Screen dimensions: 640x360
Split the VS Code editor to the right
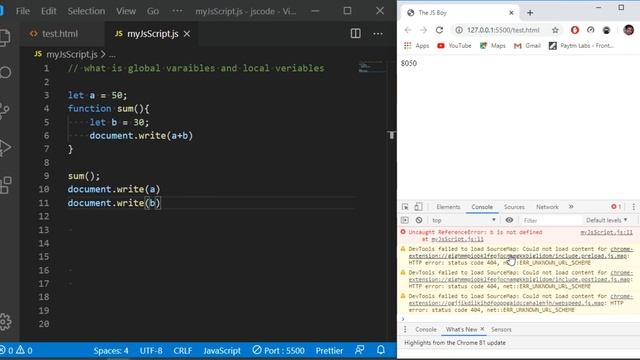[x=356, y=34]
